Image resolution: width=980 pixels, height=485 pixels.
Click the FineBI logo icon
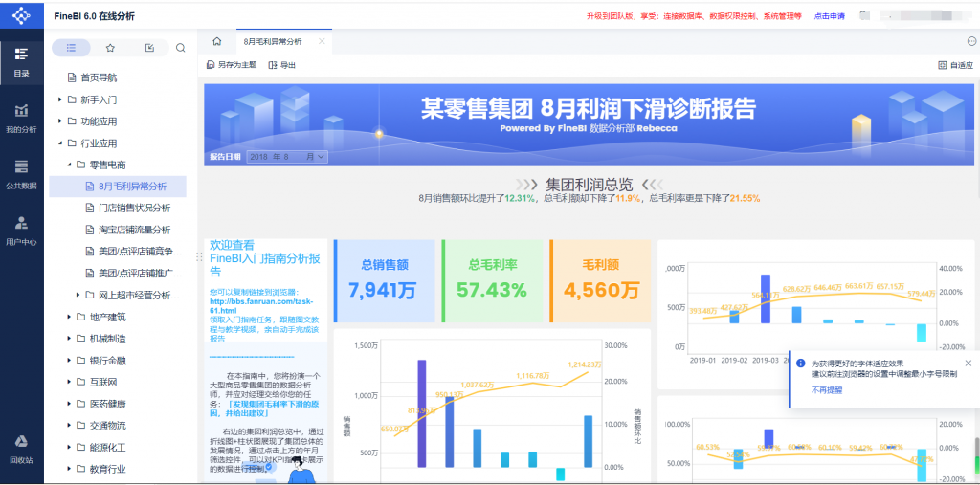[21, 15]
